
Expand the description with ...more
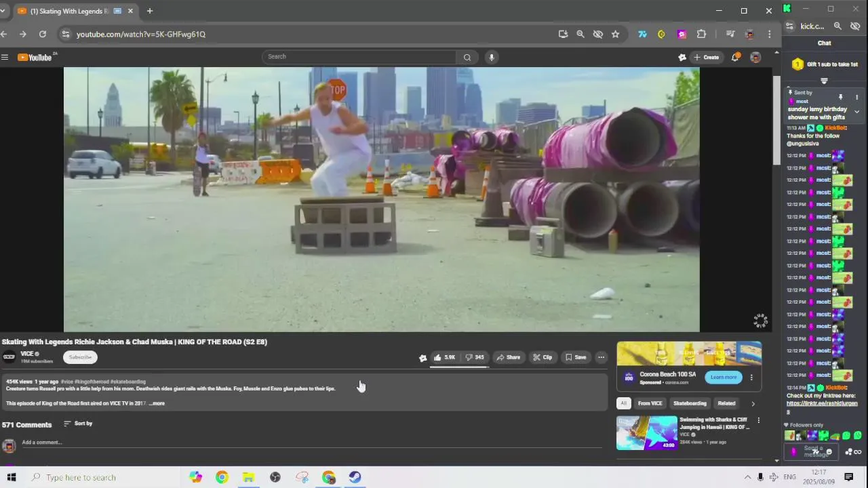click(x=157, y=403)
